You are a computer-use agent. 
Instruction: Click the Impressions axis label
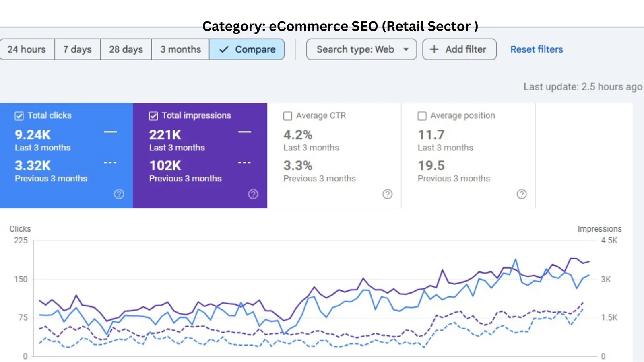pos(599,229)
